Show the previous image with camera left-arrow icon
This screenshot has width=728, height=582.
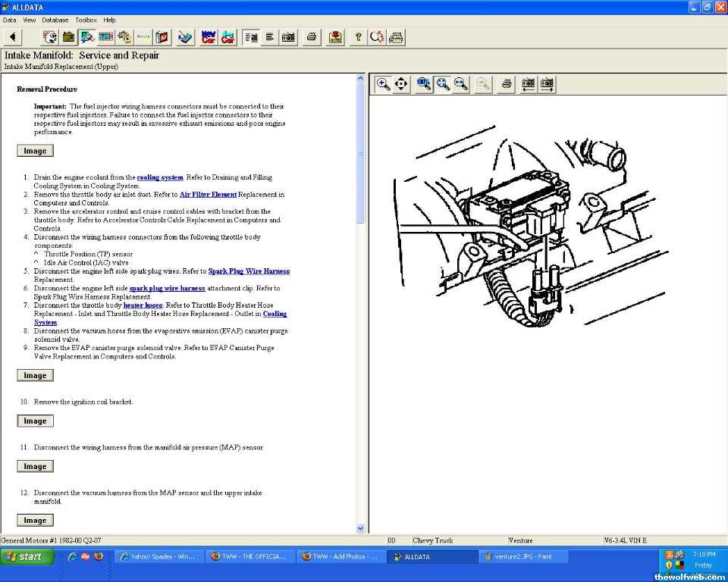click(x=528, y=84)
